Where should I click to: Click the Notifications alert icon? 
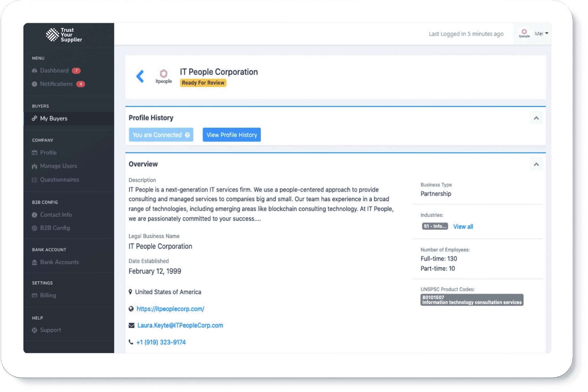click(35, 84)
